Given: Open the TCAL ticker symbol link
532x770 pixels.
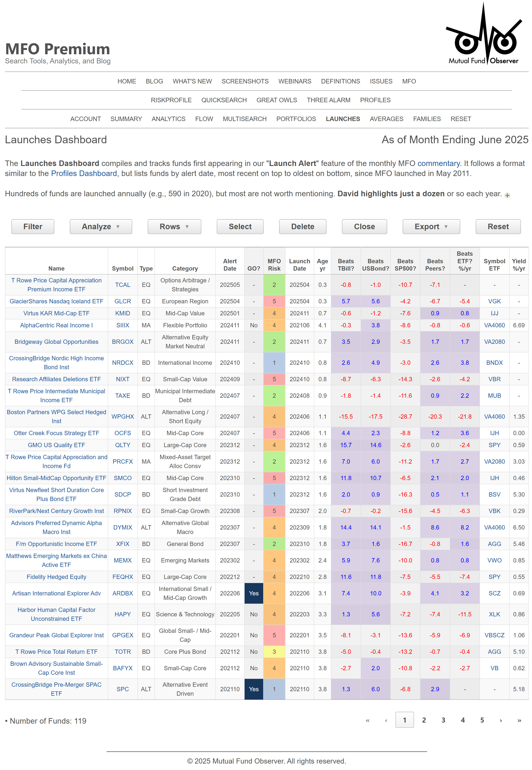Looking at the screenshot, I should point(122,285).
